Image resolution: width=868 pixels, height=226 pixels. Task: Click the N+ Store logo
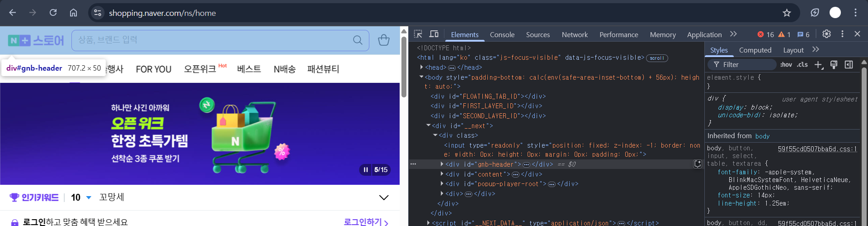click(36, 40)
